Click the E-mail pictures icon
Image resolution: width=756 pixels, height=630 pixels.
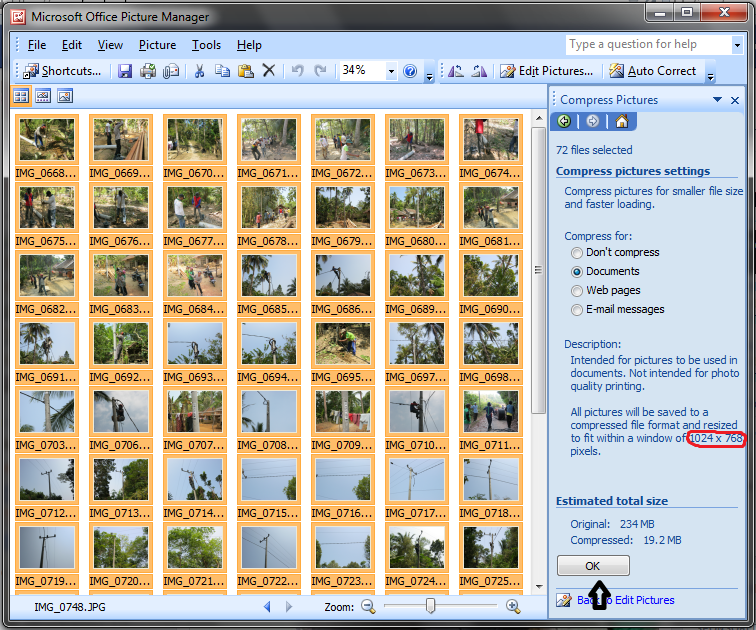point(171,71)
